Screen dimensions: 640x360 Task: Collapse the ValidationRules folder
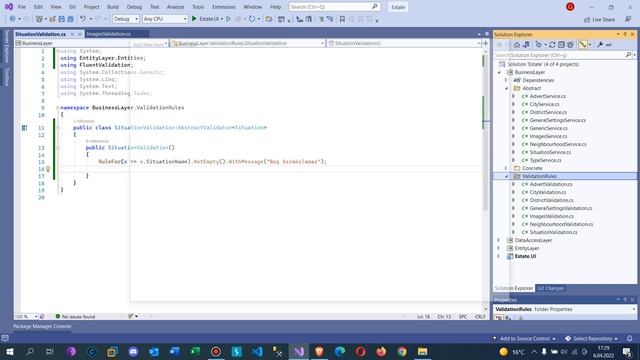[507, 176]
